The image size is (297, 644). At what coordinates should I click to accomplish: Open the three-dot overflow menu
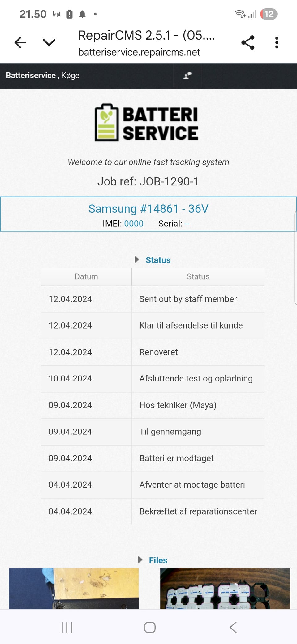(277, 42)
